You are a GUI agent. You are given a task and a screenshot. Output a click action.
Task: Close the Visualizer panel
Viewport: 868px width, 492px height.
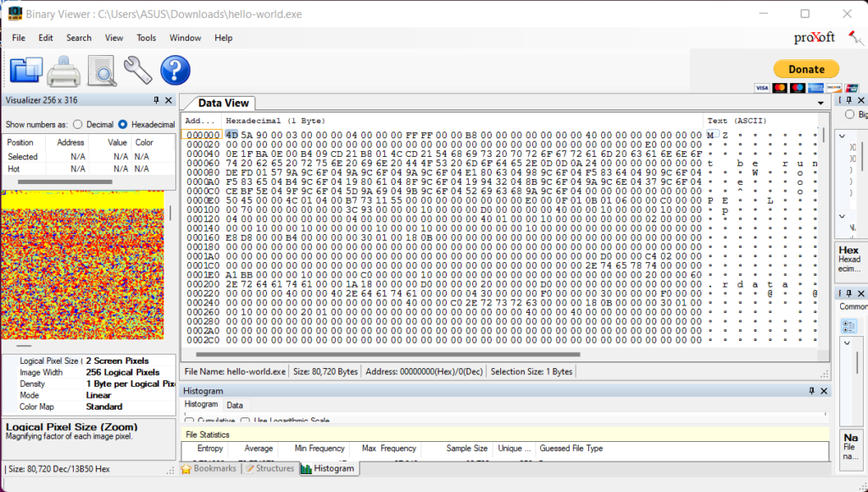169,100
